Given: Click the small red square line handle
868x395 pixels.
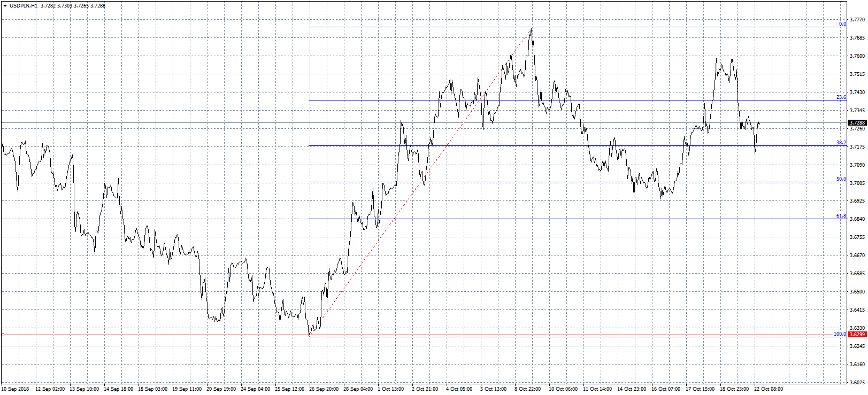Looking at the screenshot, I should [x=3, y=335].
